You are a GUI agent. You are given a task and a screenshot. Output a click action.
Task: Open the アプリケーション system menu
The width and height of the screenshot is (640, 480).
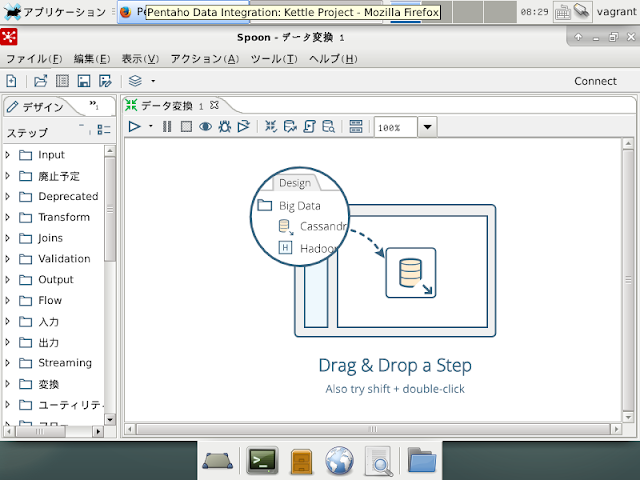point(56,12)
